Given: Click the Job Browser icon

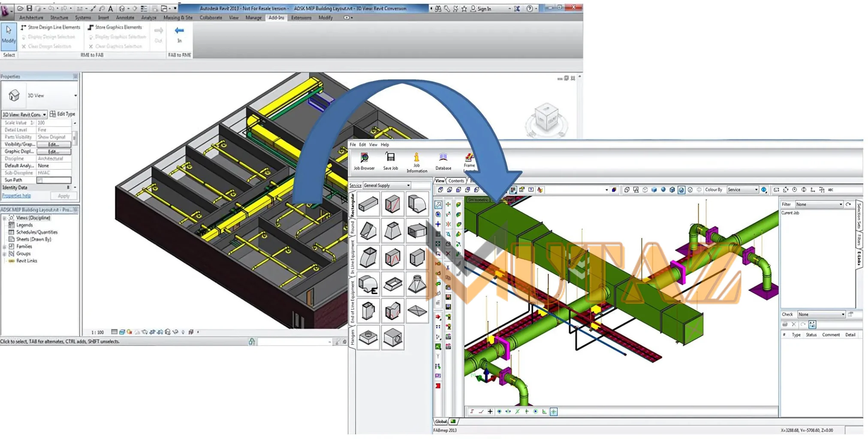Looking at the screenshot, I should [364, 162].
